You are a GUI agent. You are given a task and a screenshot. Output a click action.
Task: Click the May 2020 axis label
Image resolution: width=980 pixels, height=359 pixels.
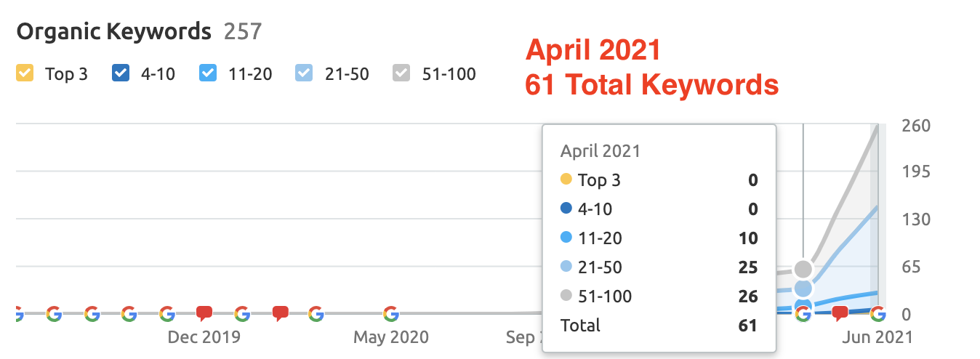click(391, 338)
